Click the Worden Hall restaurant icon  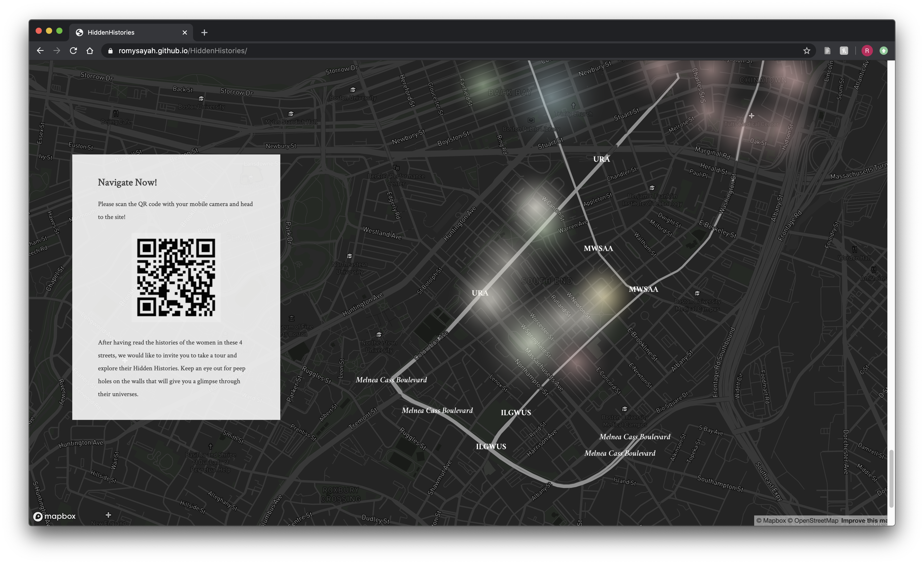pyautogui.click(x=855, y=249)
